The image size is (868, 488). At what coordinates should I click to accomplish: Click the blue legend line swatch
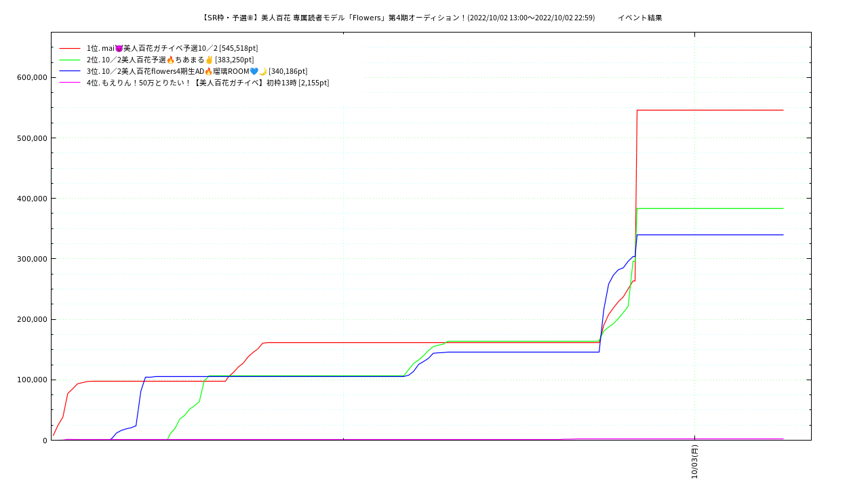(x=70, y=71)
